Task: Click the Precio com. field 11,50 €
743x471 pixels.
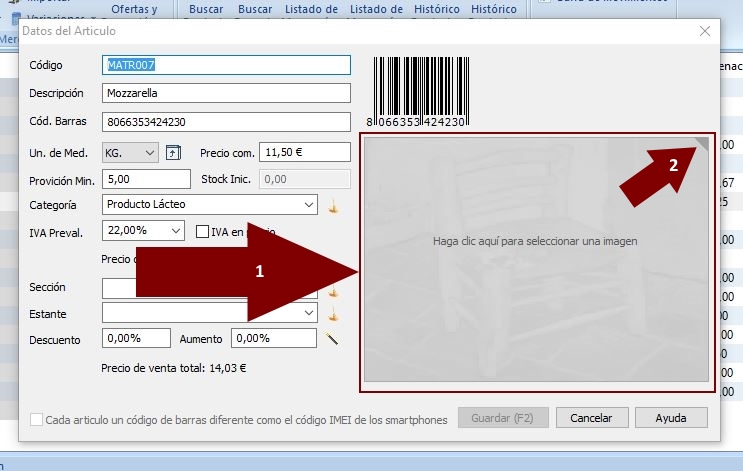Action: tap(305, 152)
